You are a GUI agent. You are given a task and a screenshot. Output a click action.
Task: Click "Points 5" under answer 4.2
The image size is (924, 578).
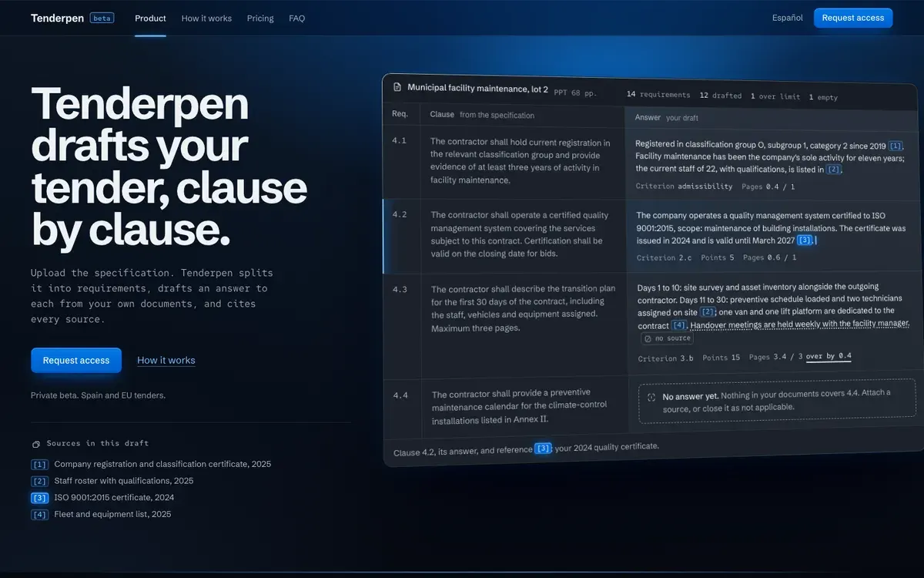pyautogui.click(x=718, y=258)
